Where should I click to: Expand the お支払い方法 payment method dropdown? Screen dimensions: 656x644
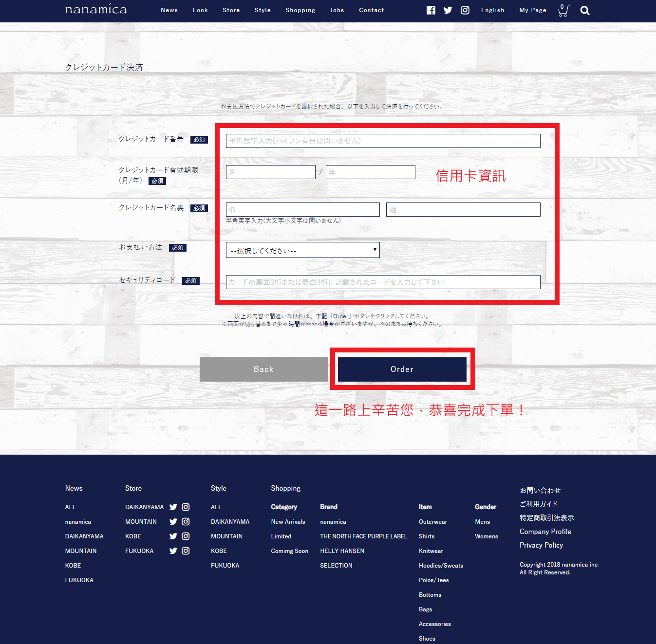pos(302,250)
